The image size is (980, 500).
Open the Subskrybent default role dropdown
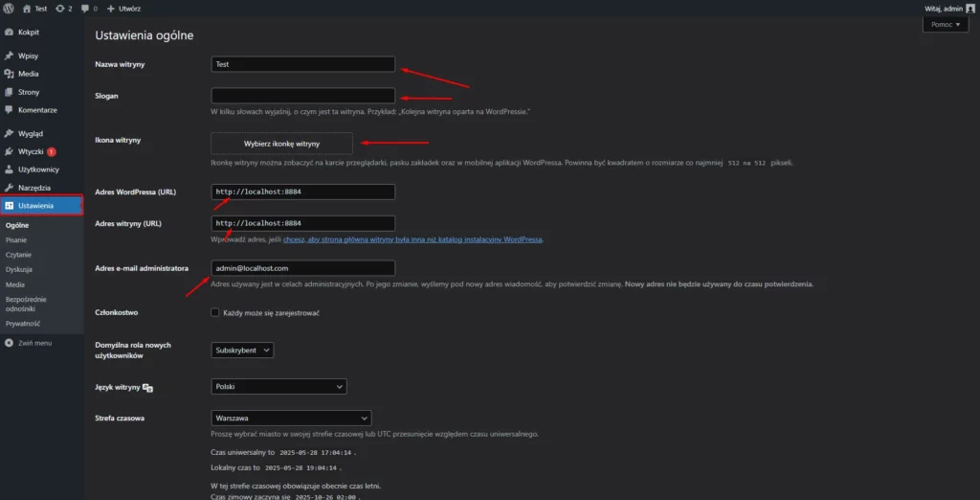click(243, 351)
